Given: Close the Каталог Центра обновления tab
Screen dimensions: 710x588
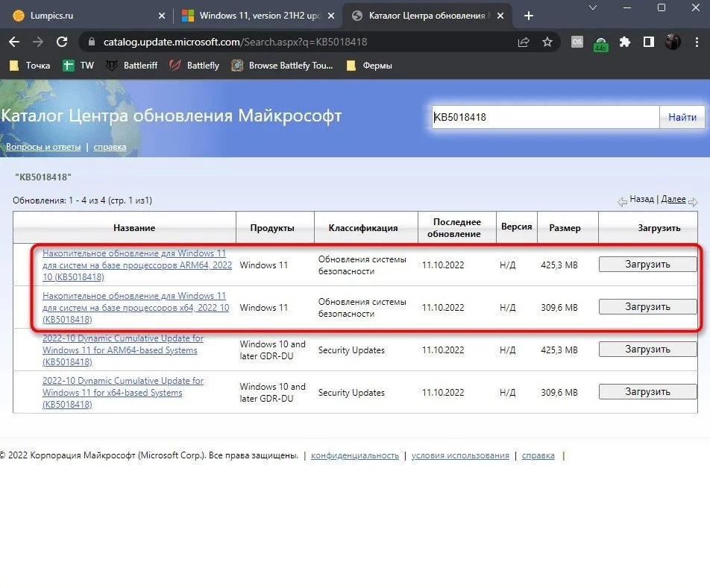Looking at the screenshot, I should tap(500, 16).
